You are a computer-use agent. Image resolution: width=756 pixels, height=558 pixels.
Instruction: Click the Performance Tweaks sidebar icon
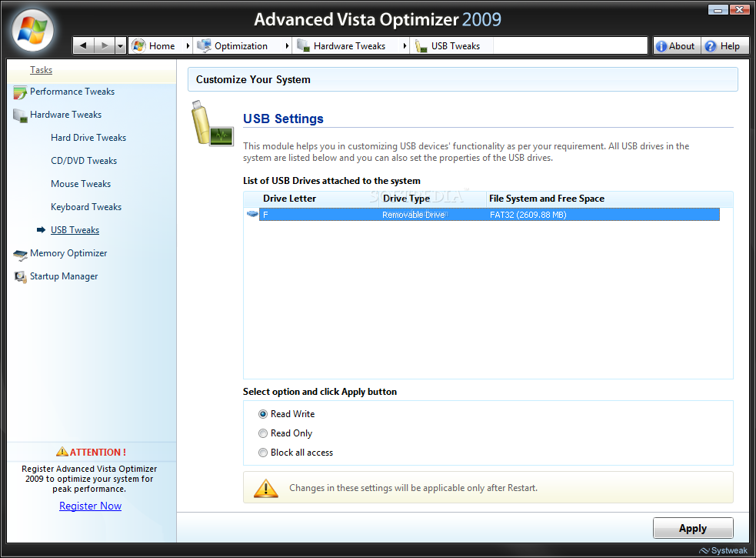pos(20,92)
